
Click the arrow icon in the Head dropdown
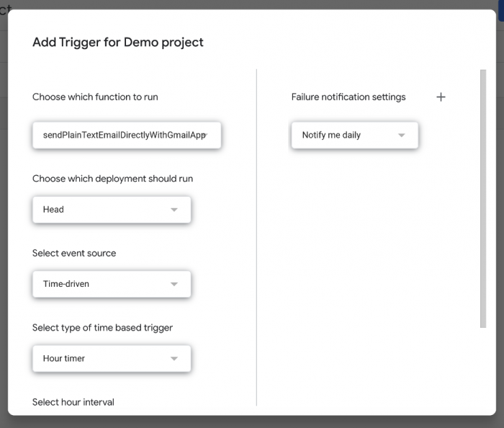point(174,210)
